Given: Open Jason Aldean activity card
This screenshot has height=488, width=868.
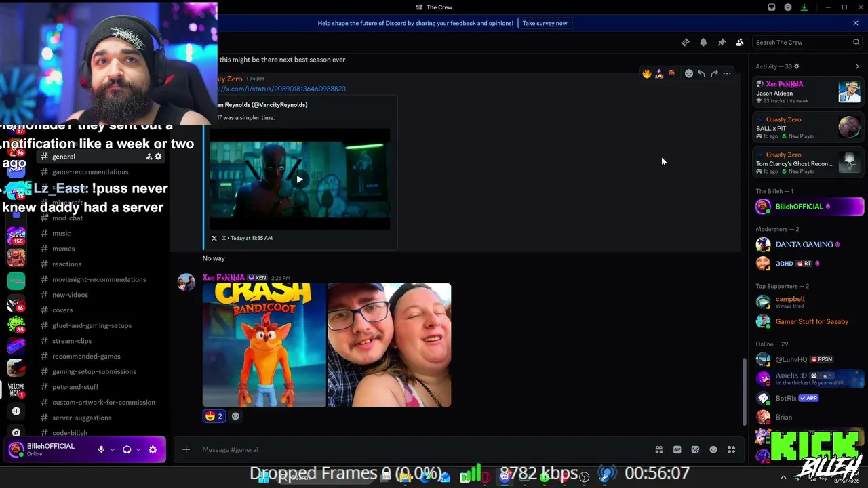Looking at the screenshot, I should click(x=808, y=92).
